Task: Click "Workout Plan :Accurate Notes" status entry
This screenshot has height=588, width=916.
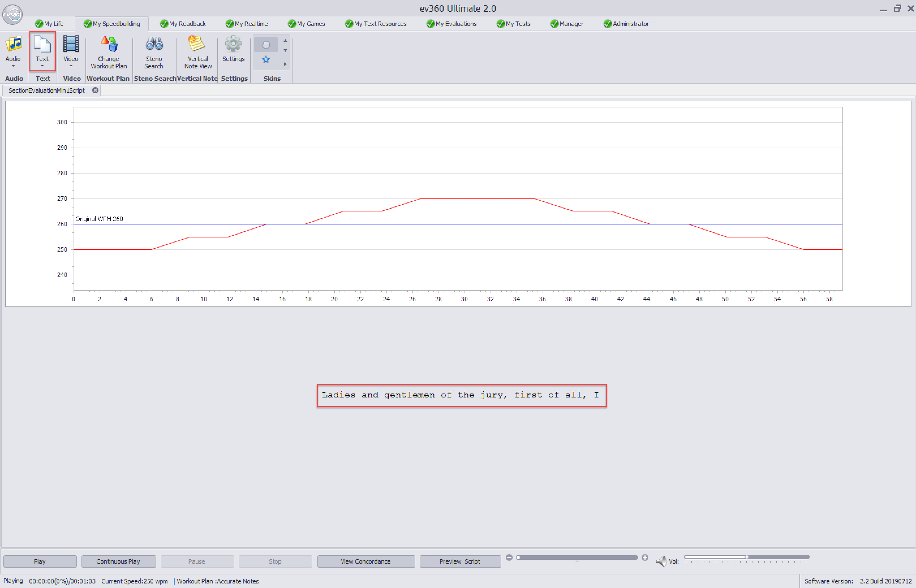Action: pos(218,581)
